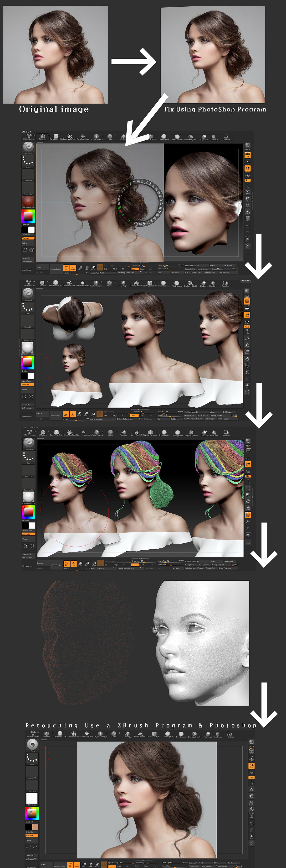Open Texture Off selector in final retouch panel
Image resolution: width=286 pixels, height=868 pixels.
[32, 786]
